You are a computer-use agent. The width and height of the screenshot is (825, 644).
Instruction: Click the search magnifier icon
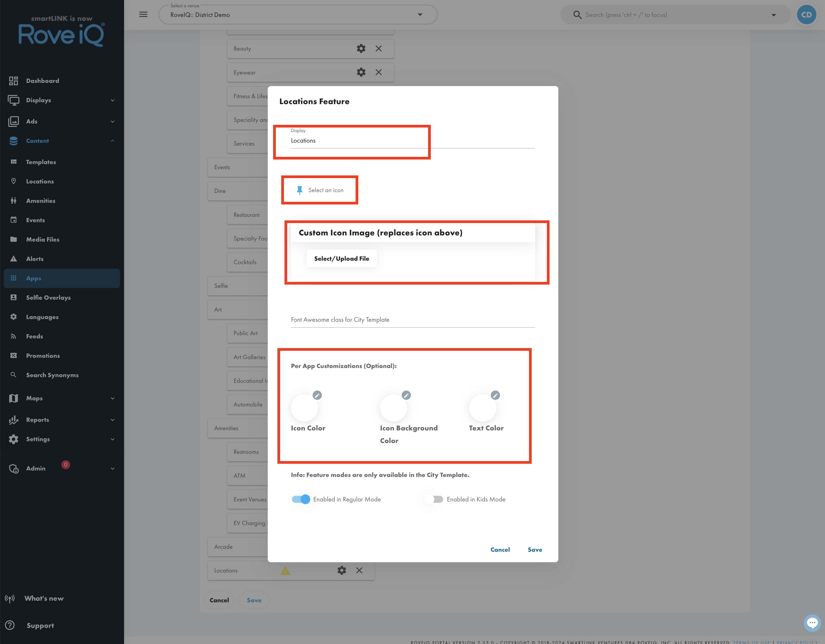pyautogui.click(x=577, y=15)
